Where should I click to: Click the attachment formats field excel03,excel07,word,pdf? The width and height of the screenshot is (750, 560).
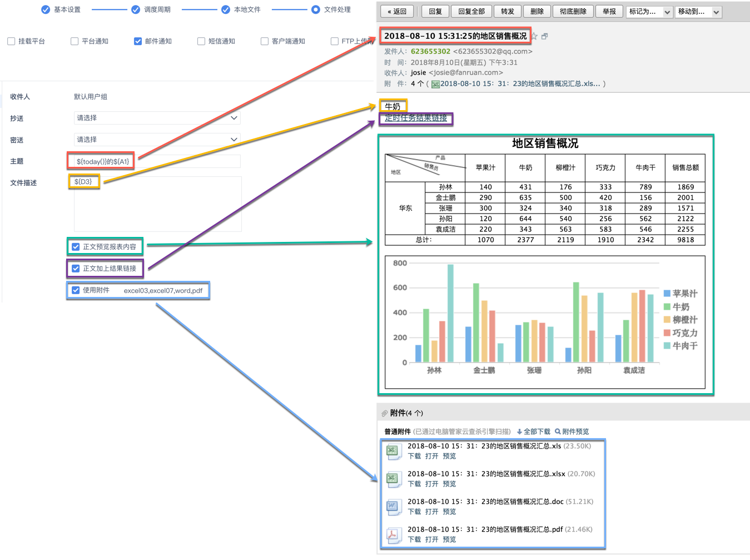pyautogui.click(x=163, y=290)
